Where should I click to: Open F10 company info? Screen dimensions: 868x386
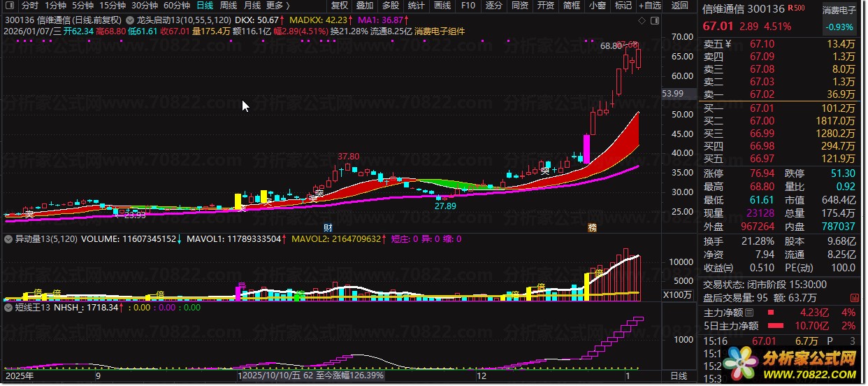[x=468, y=6]
